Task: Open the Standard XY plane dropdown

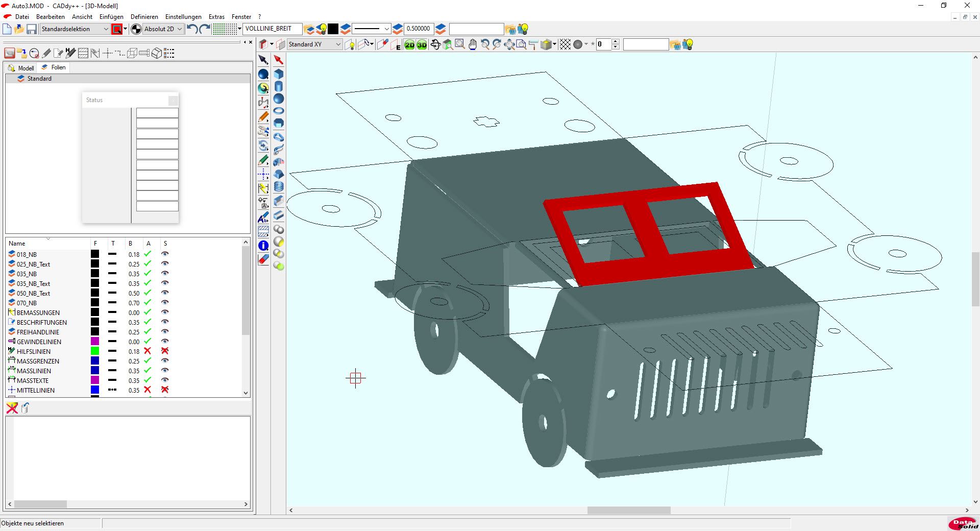Action: (338, 45)
